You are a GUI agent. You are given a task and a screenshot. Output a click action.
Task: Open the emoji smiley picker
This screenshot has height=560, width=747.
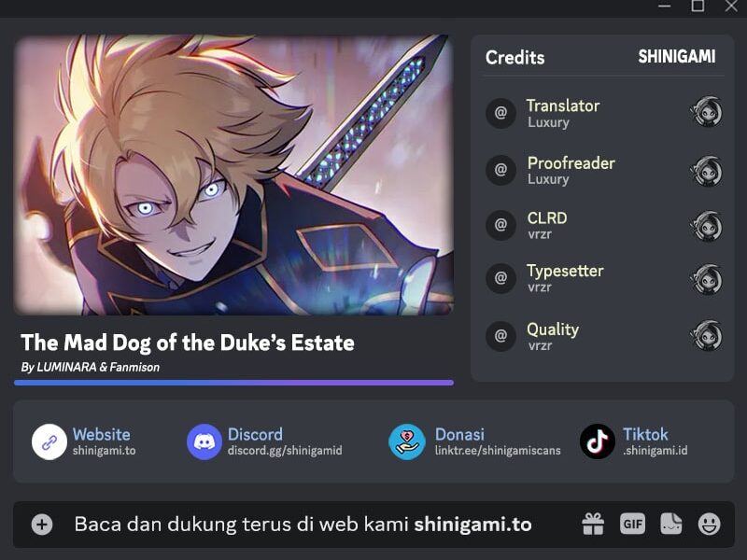point(710,525)
